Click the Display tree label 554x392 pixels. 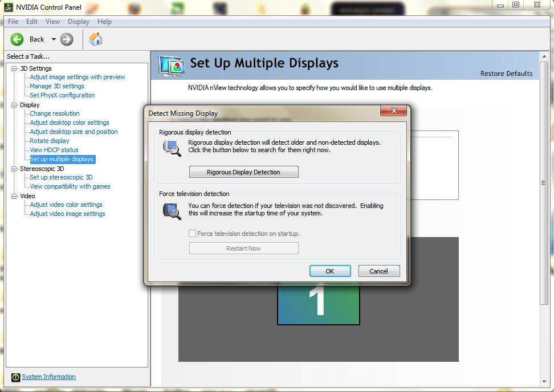coord(30,105)
